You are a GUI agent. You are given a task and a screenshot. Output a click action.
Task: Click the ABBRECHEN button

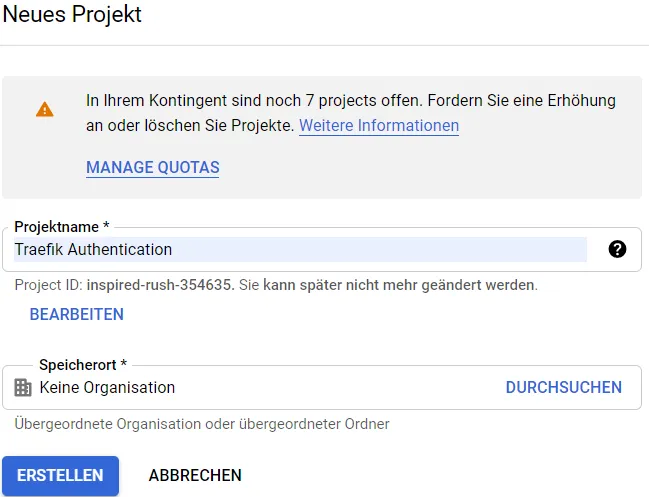coord(195,475)
